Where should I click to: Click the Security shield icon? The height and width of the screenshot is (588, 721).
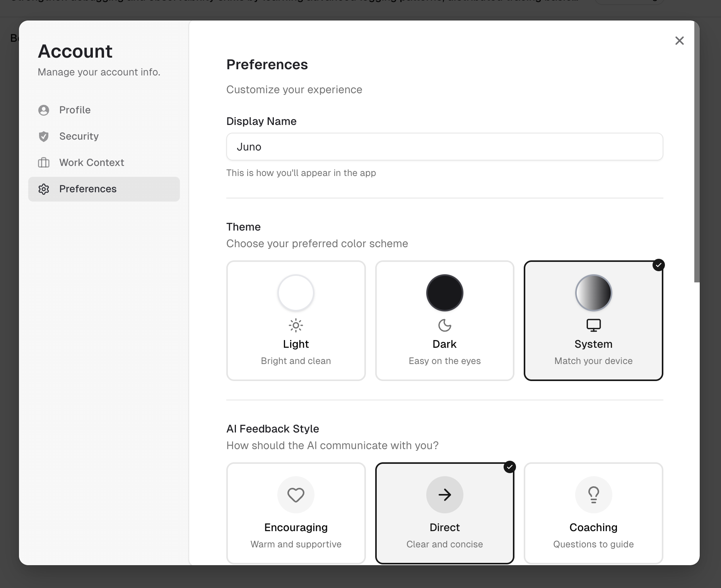click(x=44, y=137)
